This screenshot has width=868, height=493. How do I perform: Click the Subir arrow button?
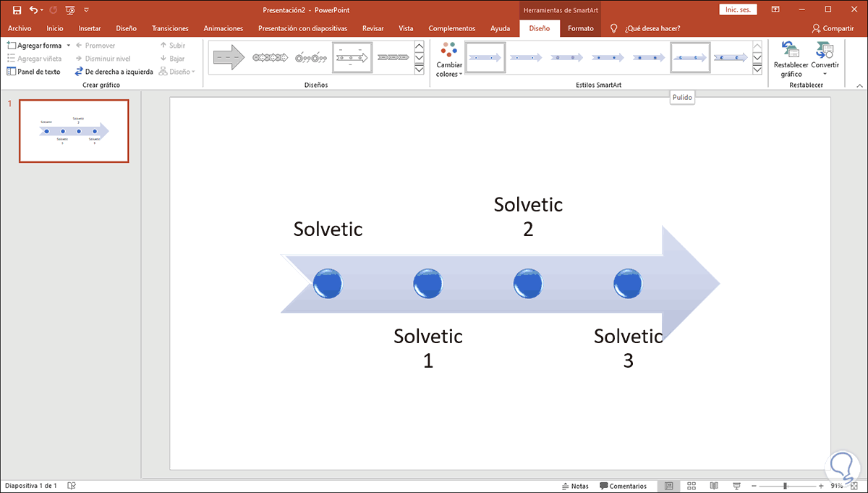point(172,45)
